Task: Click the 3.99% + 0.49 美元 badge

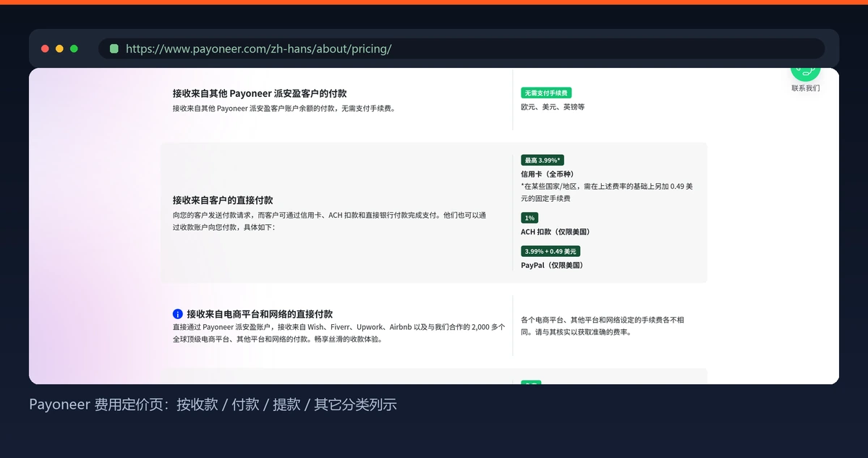Action: click(x=550, y=251)
